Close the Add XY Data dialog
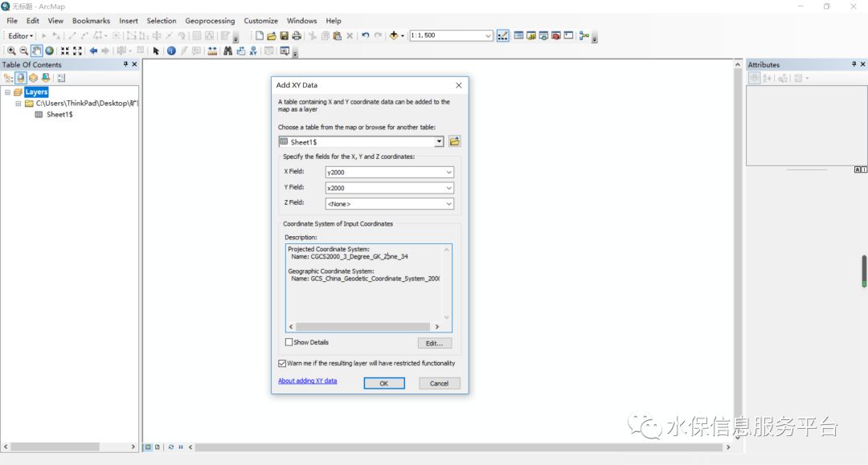Viewport: 868px width, 465px height. (x=458, y=85)
